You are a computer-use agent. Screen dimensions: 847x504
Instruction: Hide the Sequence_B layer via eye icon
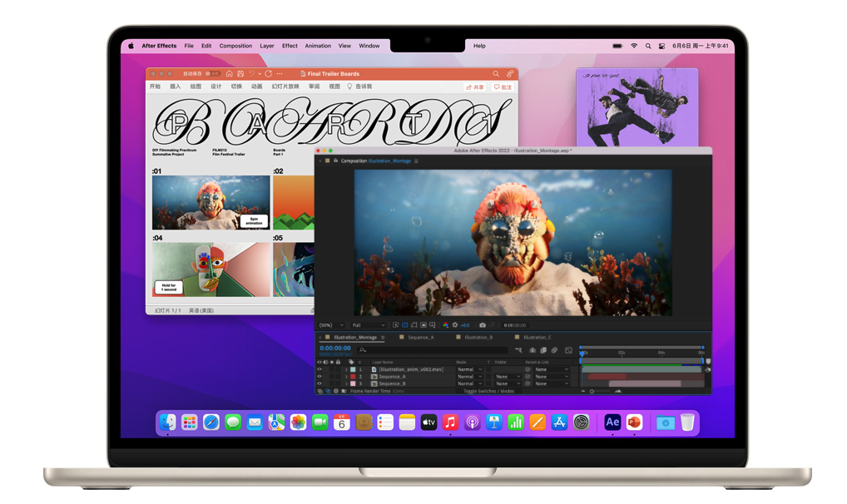319,383
